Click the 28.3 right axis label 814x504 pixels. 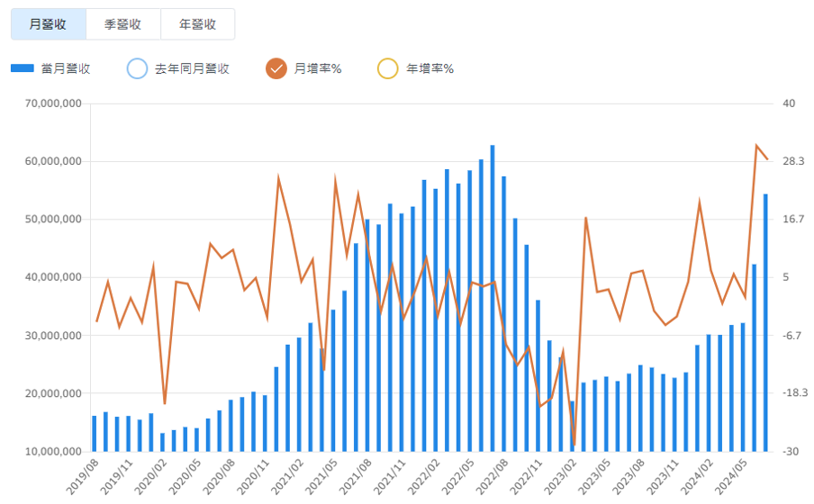[793, 161]
